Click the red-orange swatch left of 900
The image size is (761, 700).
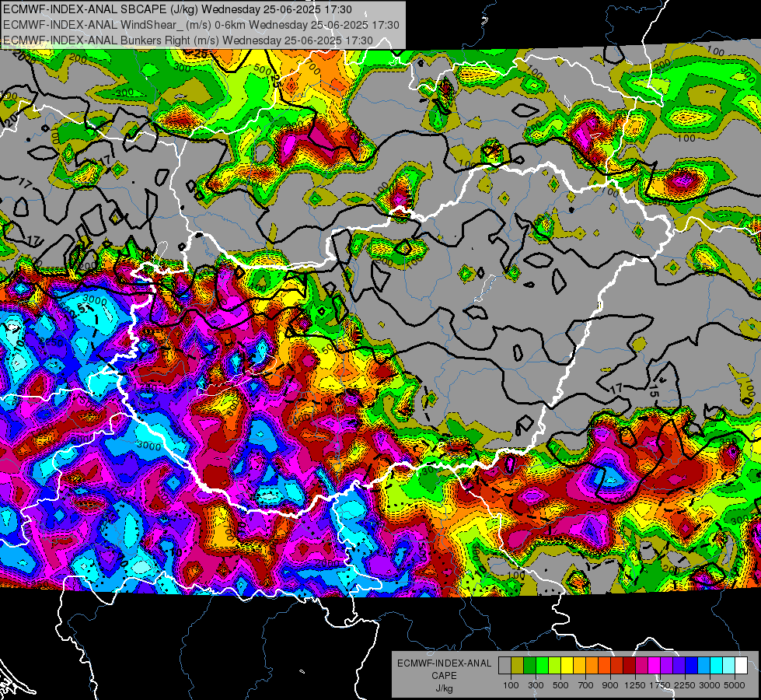[x=604, y=666]
